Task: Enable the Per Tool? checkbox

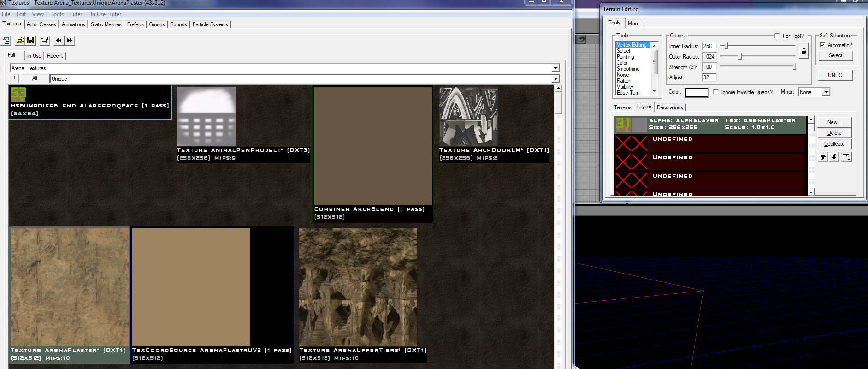Action: [x=777, y=36]
